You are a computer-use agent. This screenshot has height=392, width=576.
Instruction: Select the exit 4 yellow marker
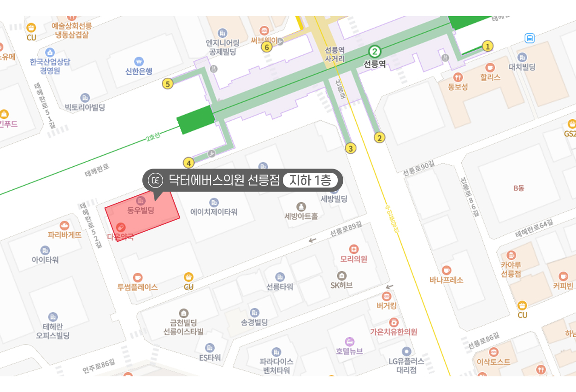pyautogui.click(x=188, y=163)
